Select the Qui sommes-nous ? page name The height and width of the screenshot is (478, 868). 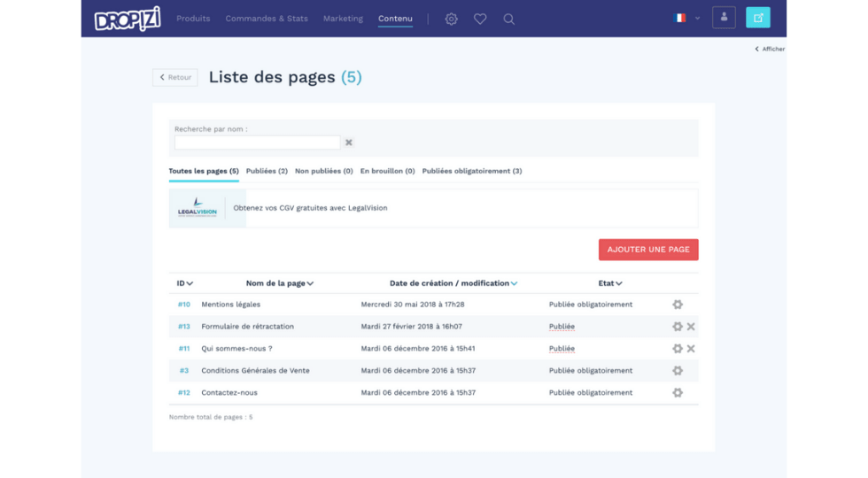237,349
